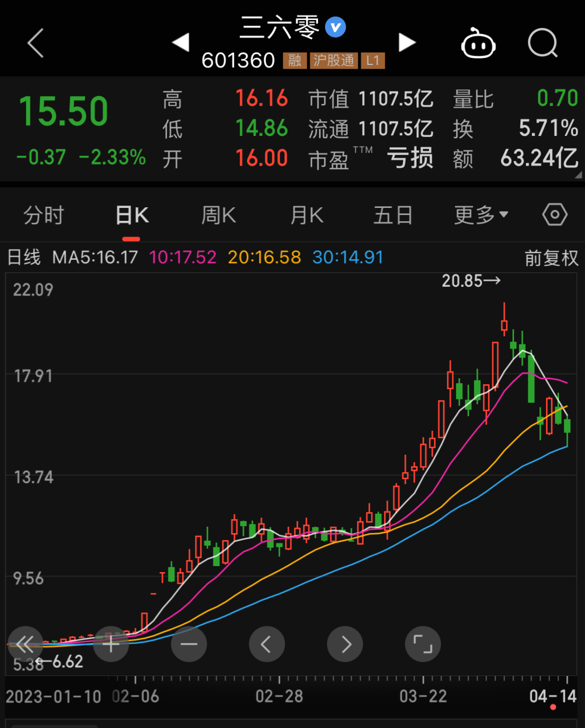Viewport: 585px width, 728px height.
Task: Tap stock code 601360
Action: [238, 61]
